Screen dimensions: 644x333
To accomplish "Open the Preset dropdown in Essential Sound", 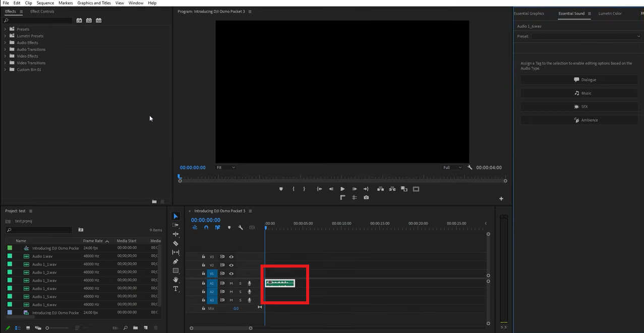I will tap(586, 36).
